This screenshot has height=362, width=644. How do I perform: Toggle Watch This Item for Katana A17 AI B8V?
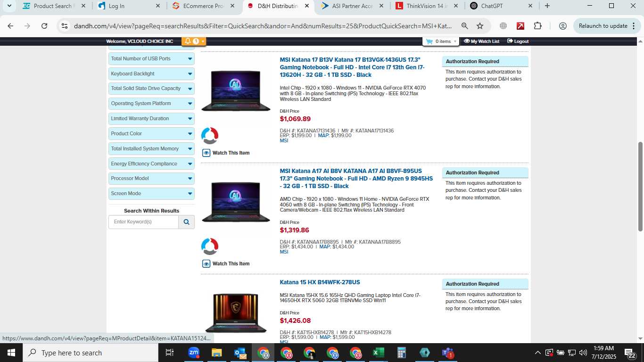point(226,263)
